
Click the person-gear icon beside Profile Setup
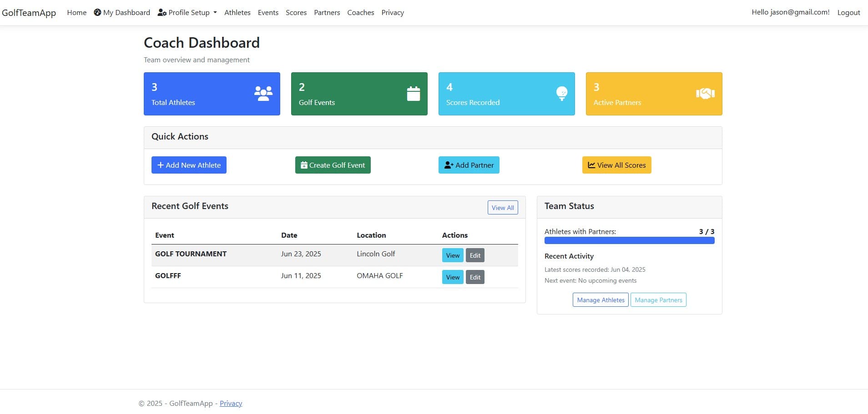(162, 13)
